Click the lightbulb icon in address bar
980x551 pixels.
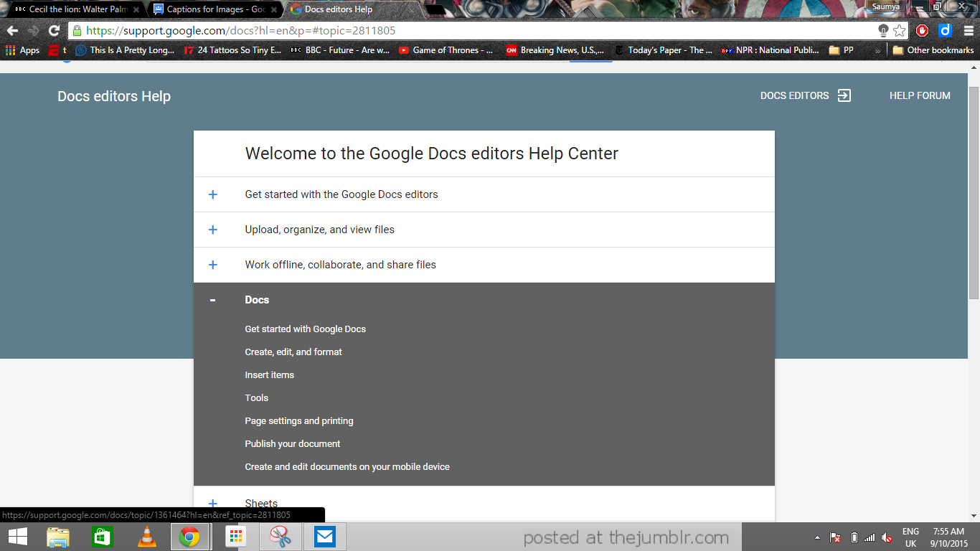pos(883,31)
